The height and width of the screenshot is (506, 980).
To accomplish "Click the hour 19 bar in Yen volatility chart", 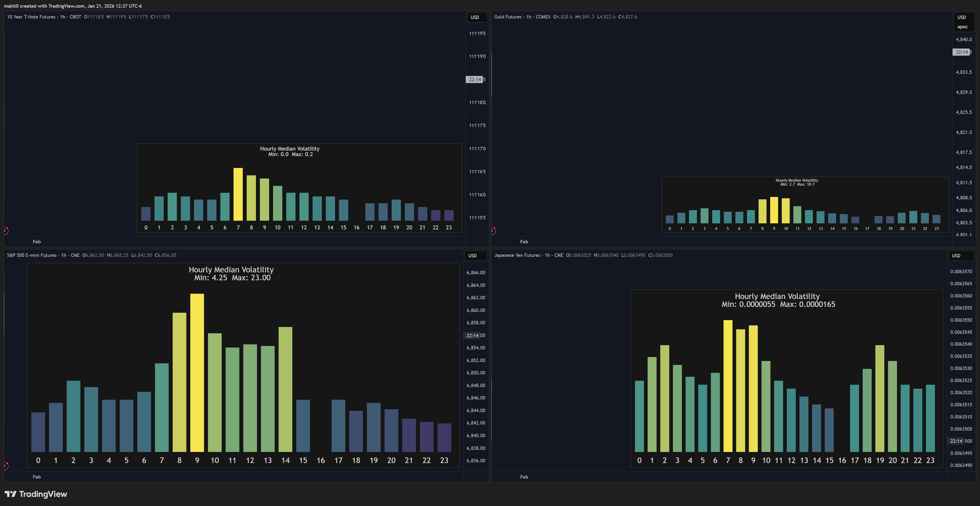I will coord(880,398).
